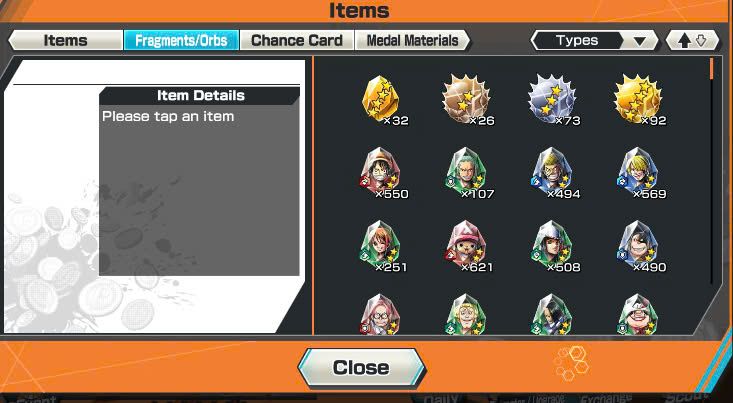Select the character fragment showing ×494
This screenshot has width=733, height=403.
click(553, 173)
